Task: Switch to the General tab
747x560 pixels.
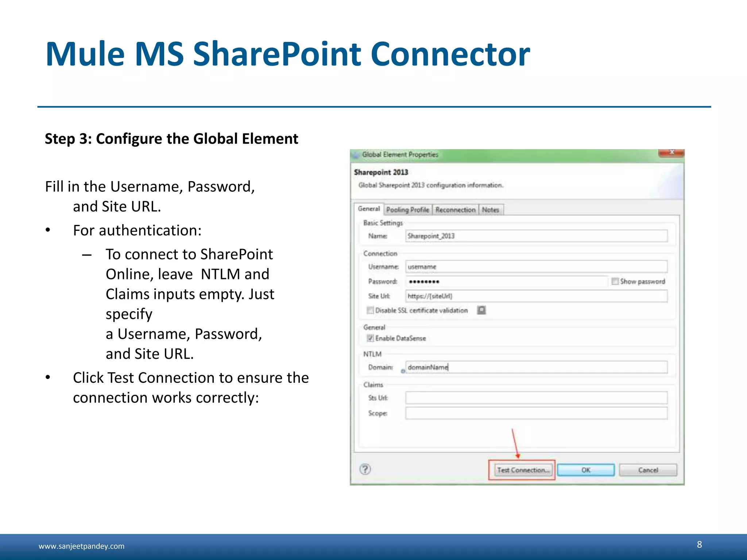Action: [x=369, y=209]
